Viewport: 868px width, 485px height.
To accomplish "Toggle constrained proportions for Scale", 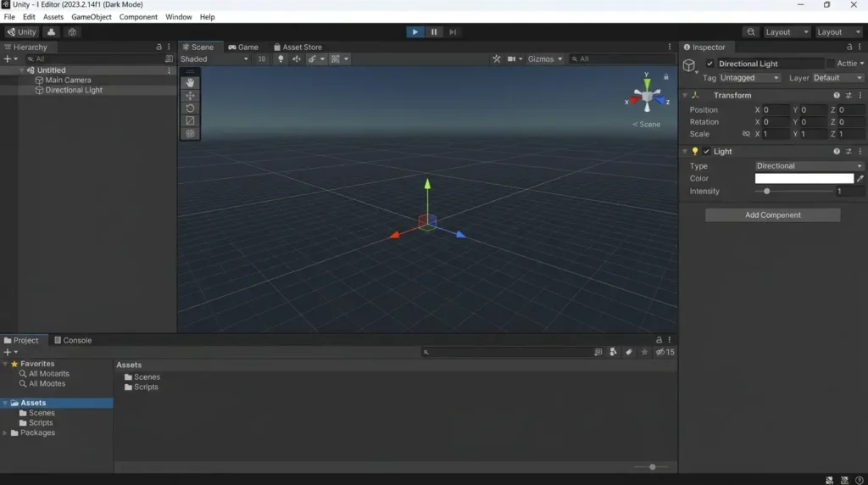I will pyautogui.click(x=746, y=134).
